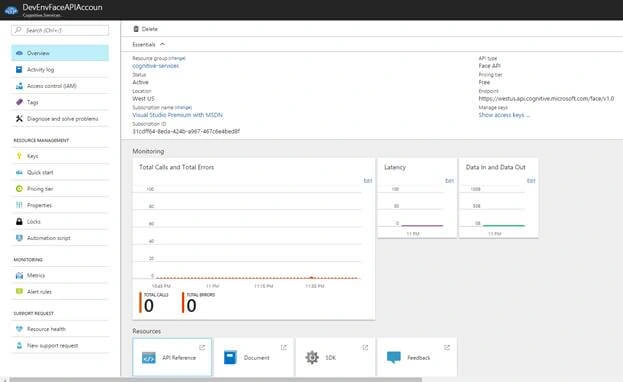Click the Properties bars icon
Viewport: 623px width, 382px height.
click(19, 205)
